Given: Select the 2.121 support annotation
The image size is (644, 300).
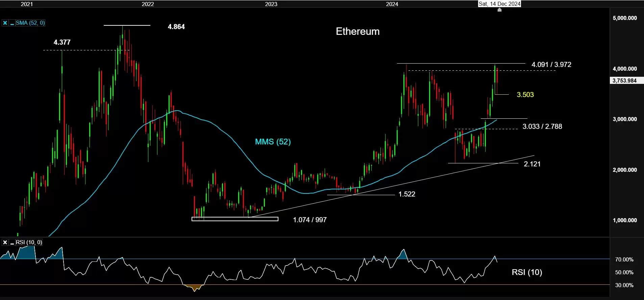Looking at the screenshot, I should coord(532,164).
